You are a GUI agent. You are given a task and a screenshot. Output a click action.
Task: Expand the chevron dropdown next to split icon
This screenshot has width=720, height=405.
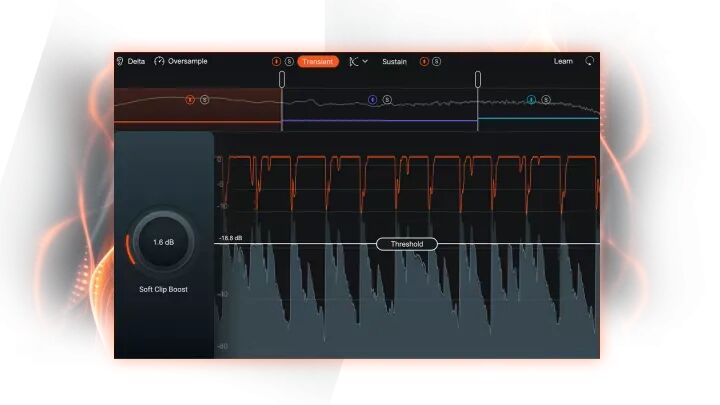point(365,61)
